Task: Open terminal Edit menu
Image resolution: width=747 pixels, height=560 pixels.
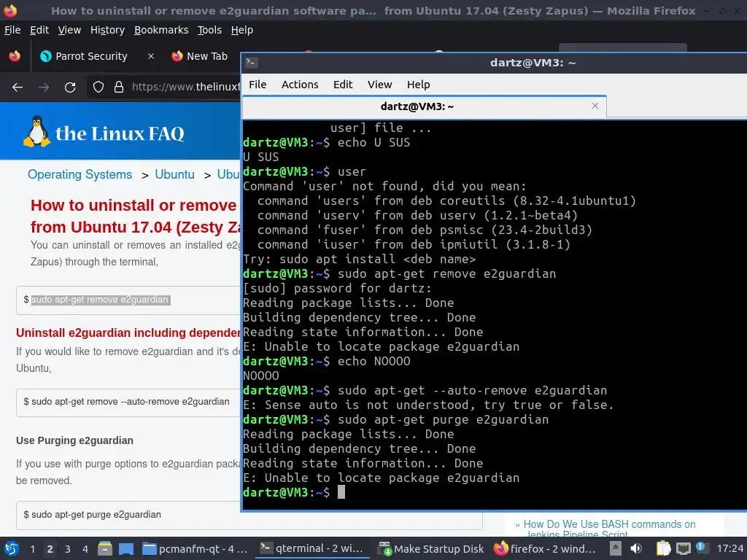Action: tap(343, 85)
